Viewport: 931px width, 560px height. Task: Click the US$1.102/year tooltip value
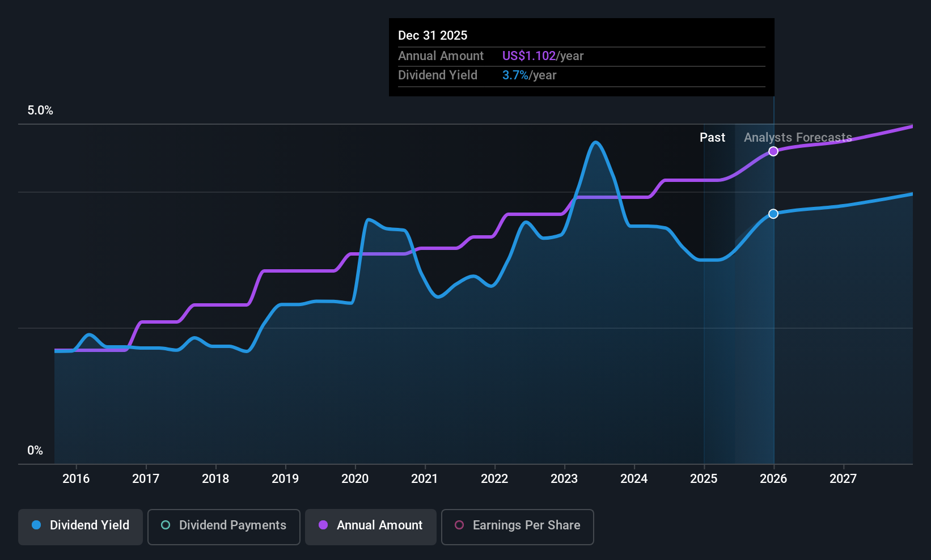[x=543, y=56]
